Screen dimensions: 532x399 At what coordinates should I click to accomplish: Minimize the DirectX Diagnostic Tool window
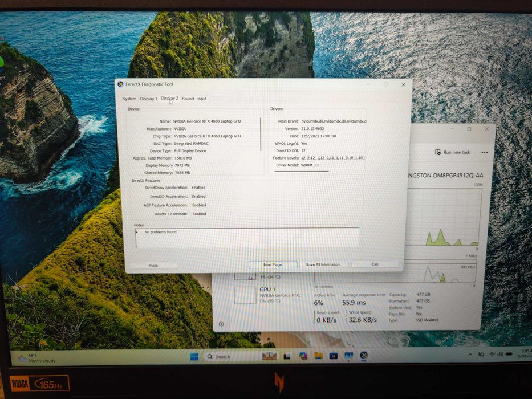368,84
